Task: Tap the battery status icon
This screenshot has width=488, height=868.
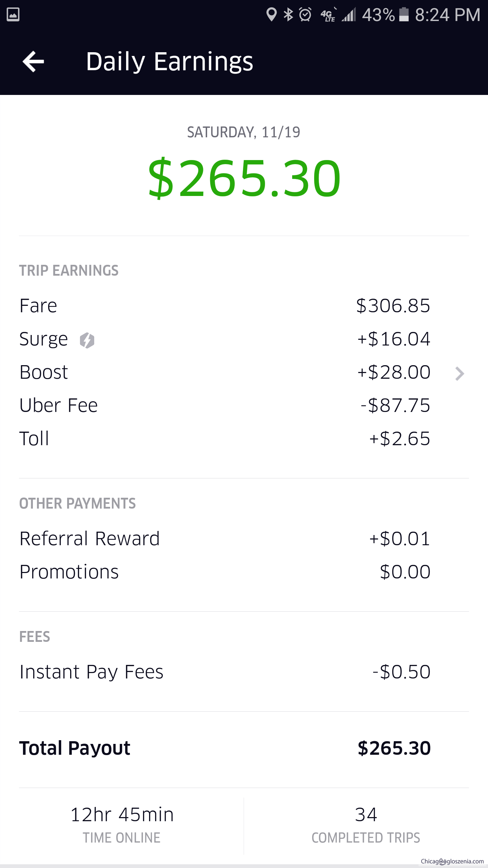Action: coord(404,15)
